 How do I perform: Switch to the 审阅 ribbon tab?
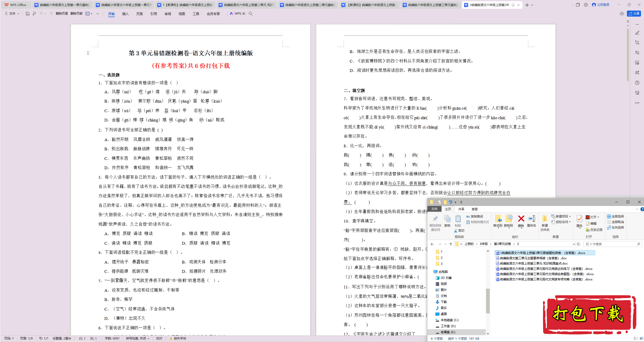(x=168, y=14)
